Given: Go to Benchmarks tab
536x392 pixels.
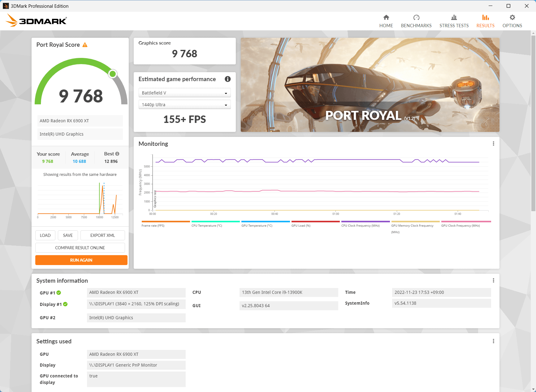Looking at the screenshot, I should (416, 21).
